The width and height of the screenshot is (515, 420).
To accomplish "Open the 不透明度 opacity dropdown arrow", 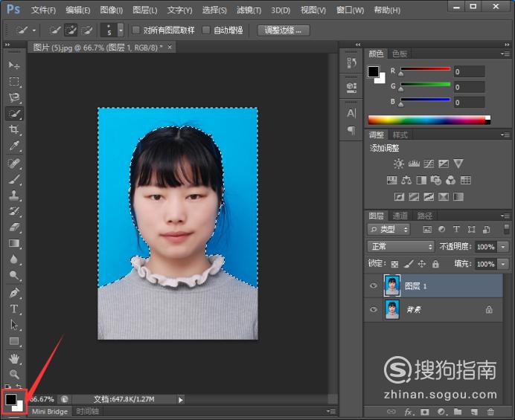I will pyautogui.click(x=503, y=247).
